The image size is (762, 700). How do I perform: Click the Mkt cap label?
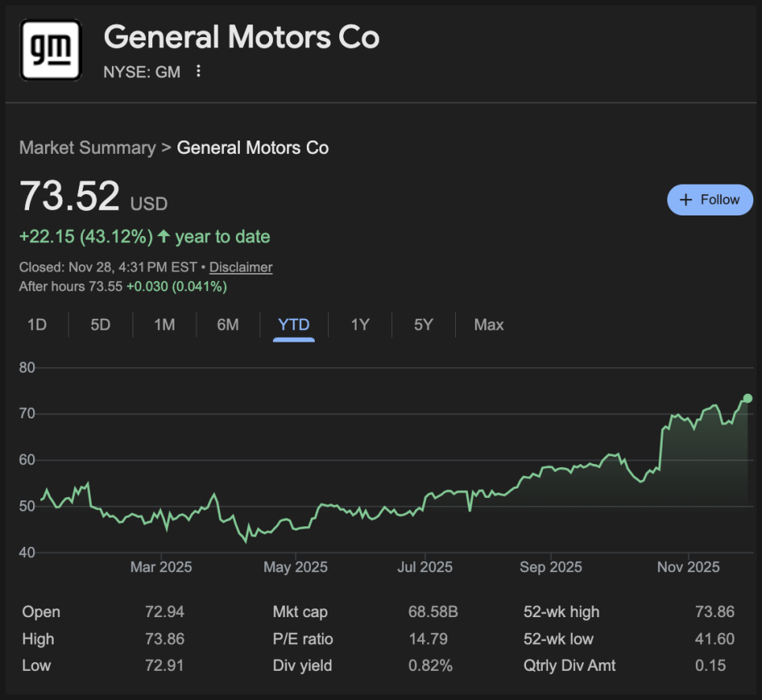[x=300, y=612]
